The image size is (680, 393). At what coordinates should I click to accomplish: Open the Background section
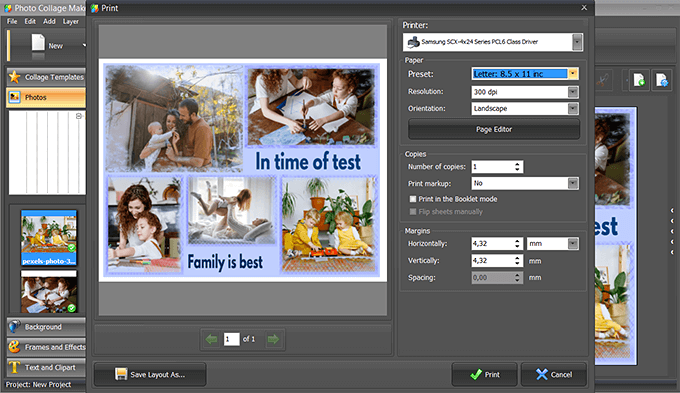click(46, 327)
